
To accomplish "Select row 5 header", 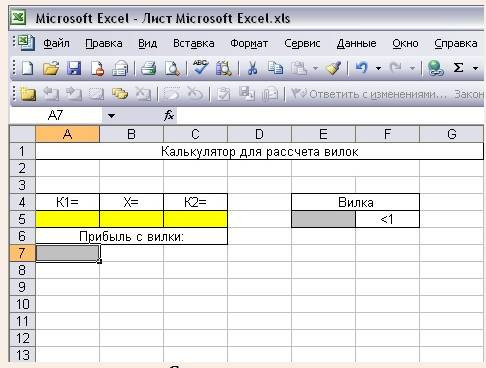I will coord(22,219).
